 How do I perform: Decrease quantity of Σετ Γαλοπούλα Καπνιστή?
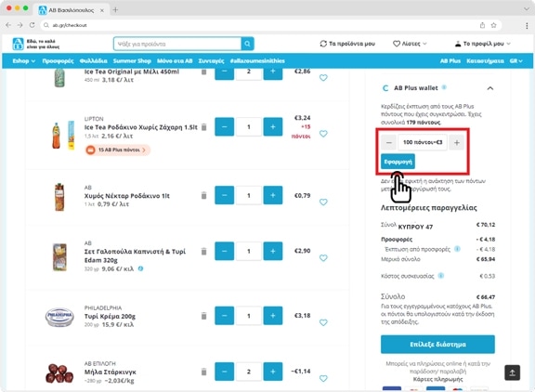[x=224, y=251]
